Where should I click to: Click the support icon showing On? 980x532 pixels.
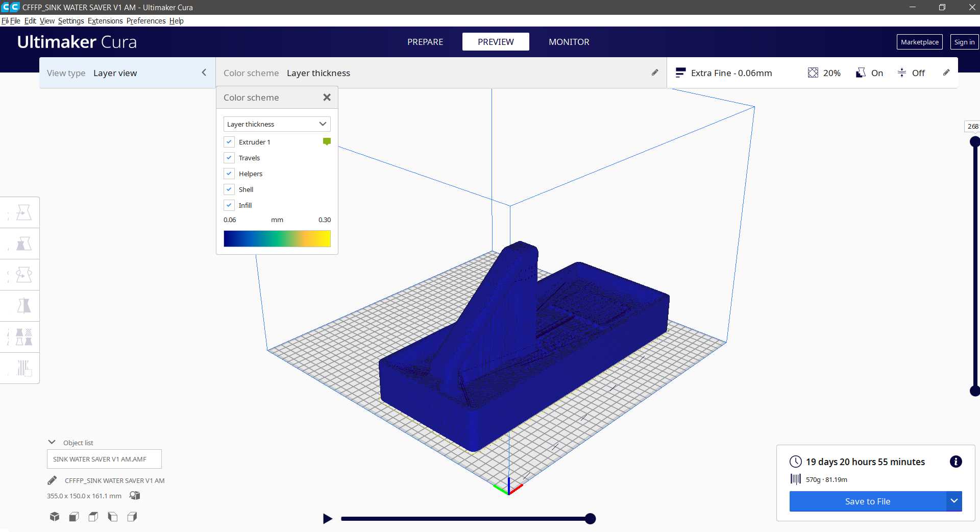tap(861, 72)
